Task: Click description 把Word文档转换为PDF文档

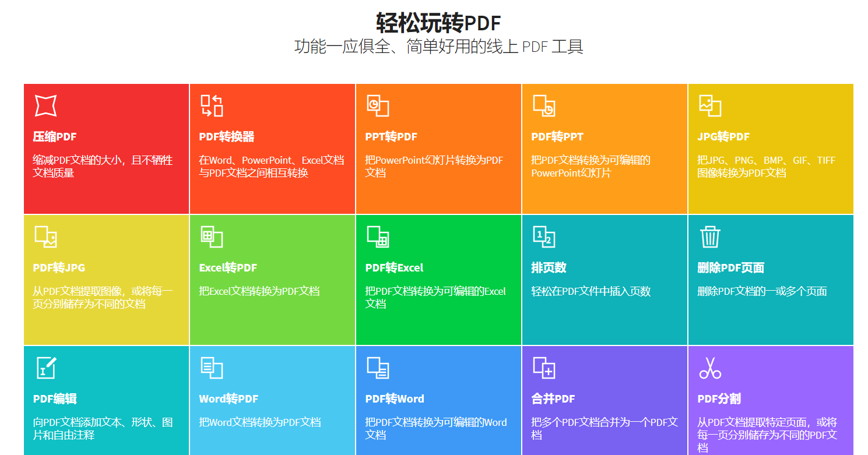Action: tap(260, 422)
